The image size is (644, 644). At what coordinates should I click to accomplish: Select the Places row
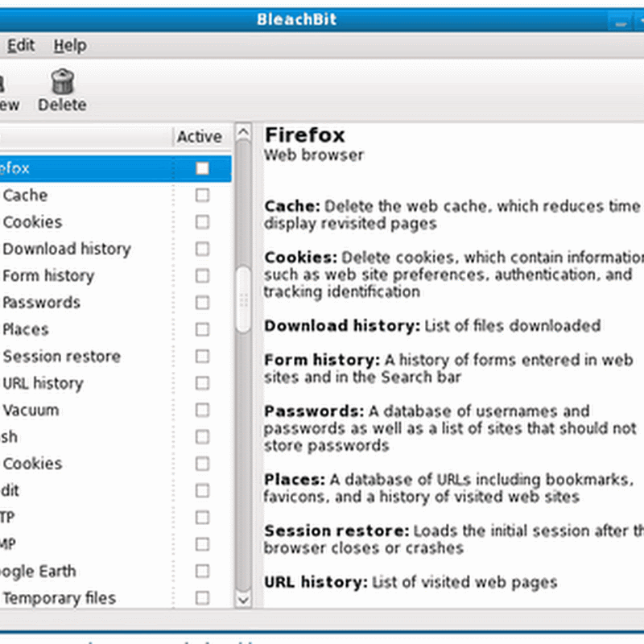(x=116, y=329)
